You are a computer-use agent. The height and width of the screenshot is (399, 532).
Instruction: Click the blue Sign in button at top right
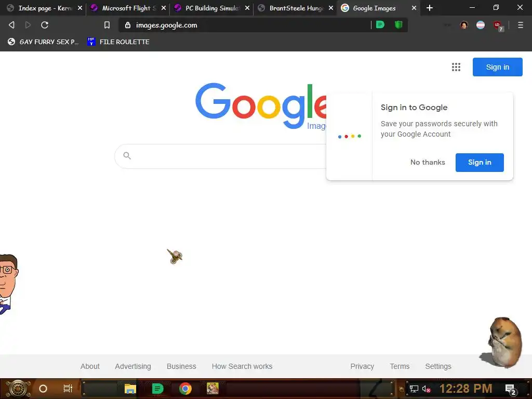point(497,67)
